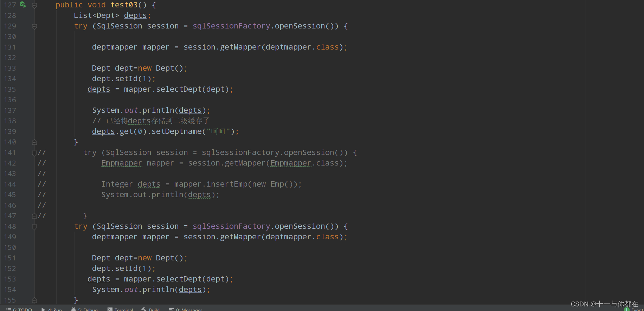Click the depts variable declaration on line 128
The height and width of the screenshot is (311, 644).
(135, 15)
